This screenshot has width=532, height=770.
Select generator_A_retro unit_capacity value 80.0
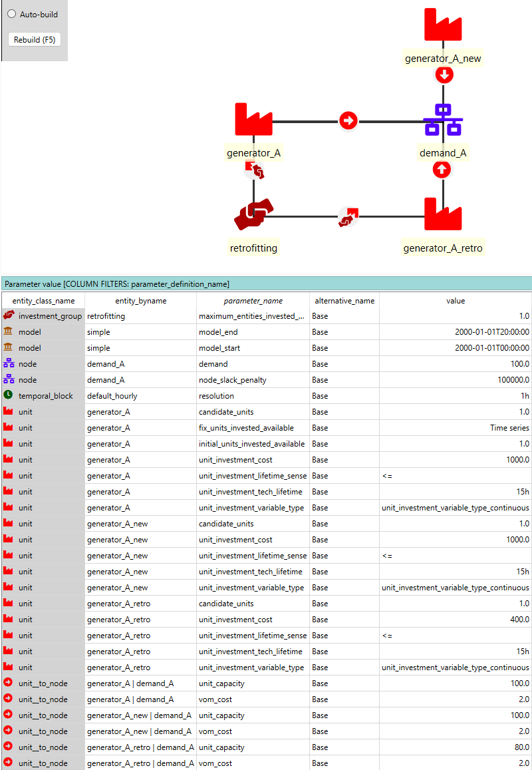click(x=456, y=747)
